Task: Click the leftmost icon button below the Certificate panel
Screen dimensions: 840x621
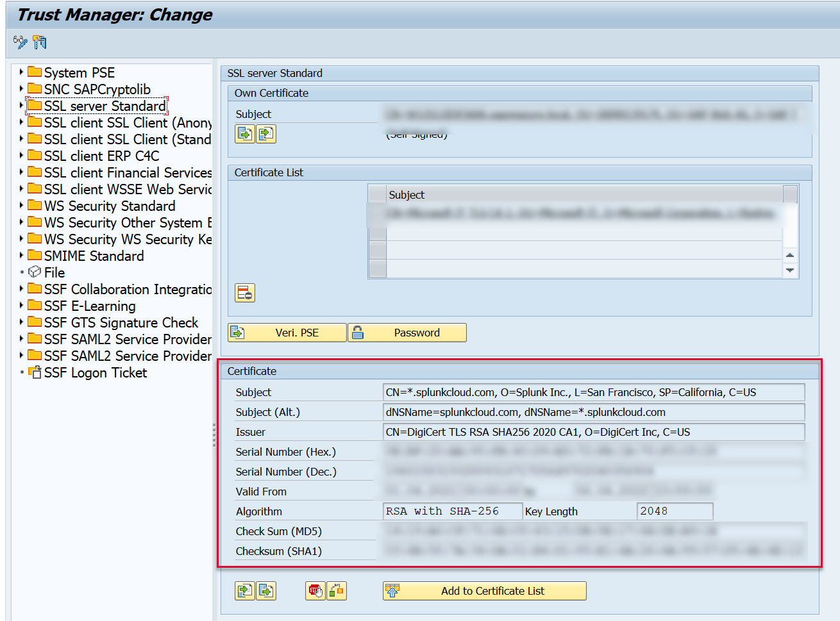Action: (x=244, y=591)
